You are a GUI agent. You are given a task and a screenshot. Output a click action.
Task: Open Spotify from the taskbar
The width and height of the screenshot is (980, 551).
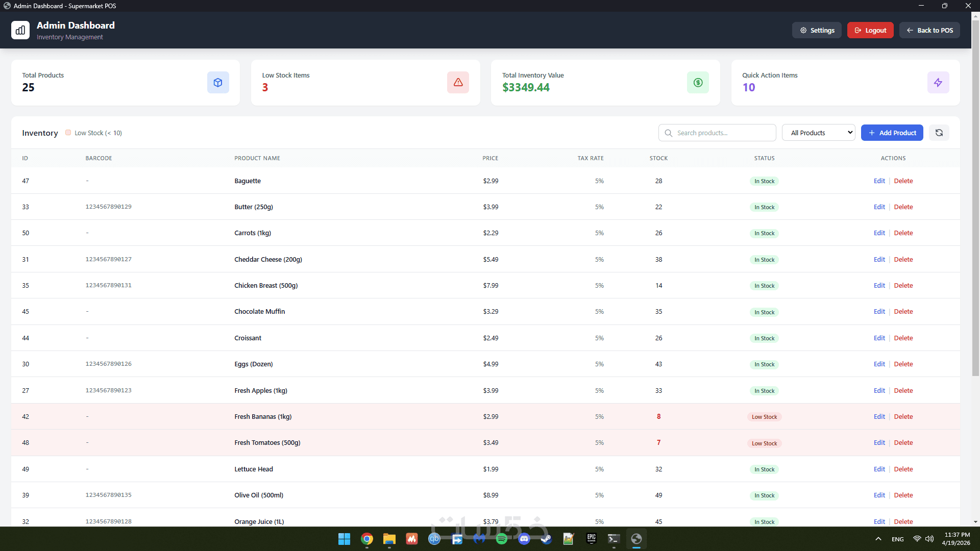(501, 539)
